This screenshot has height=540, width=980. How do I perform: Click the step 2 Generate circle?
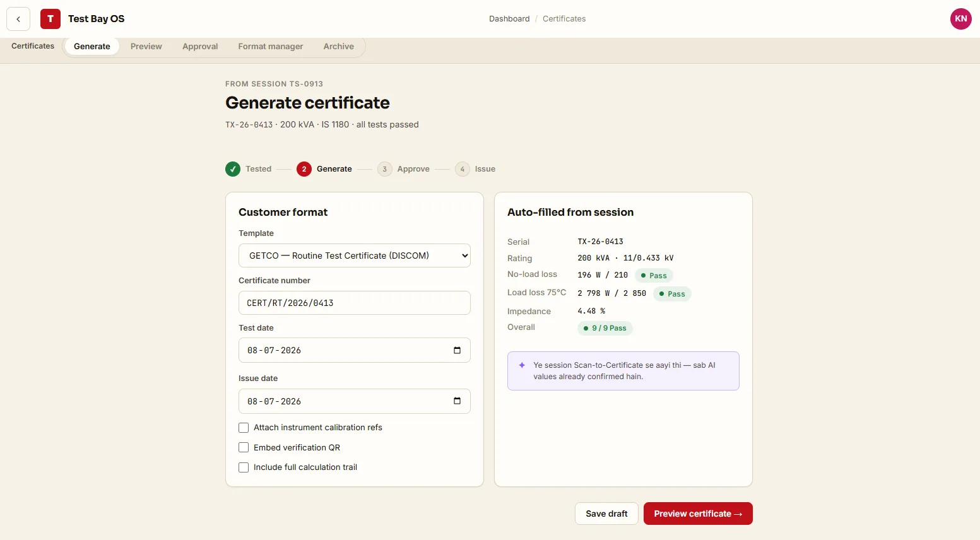coord(304,169)
